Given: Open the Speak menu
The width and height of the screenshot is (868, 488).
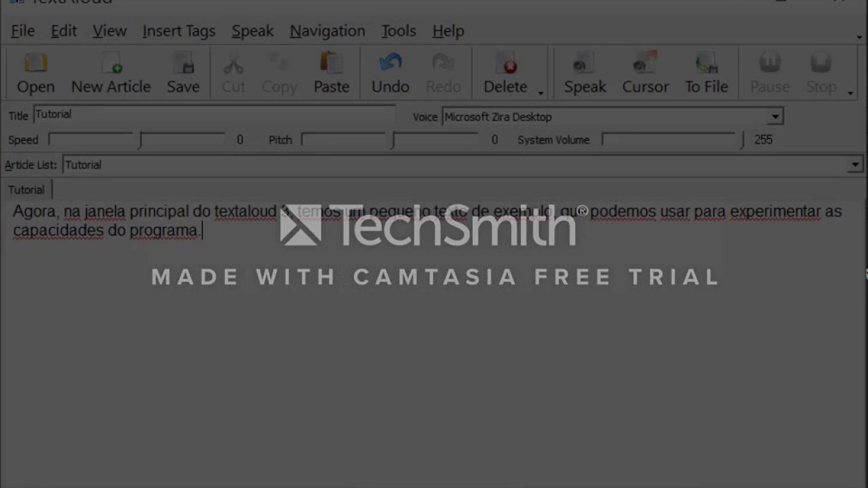Looking at the screenshot, I should coord(252,30).
